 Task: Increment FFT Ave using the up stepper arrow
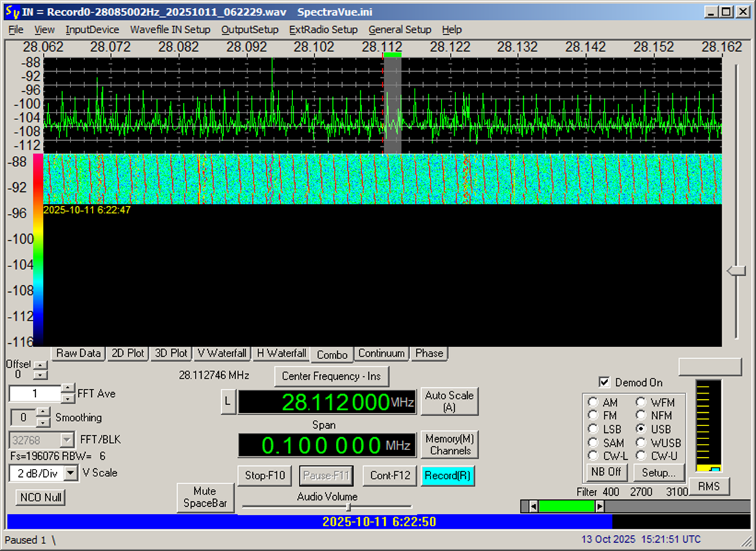[67, 389]
